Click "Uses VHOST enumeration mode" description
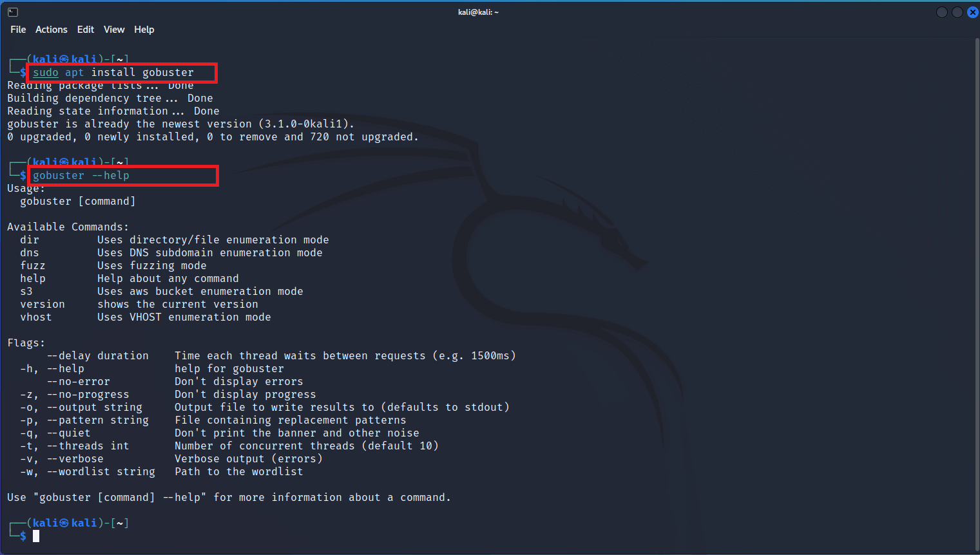Image resolution: width=980 pixels, height=555 pixels. (x=184, y=317)
